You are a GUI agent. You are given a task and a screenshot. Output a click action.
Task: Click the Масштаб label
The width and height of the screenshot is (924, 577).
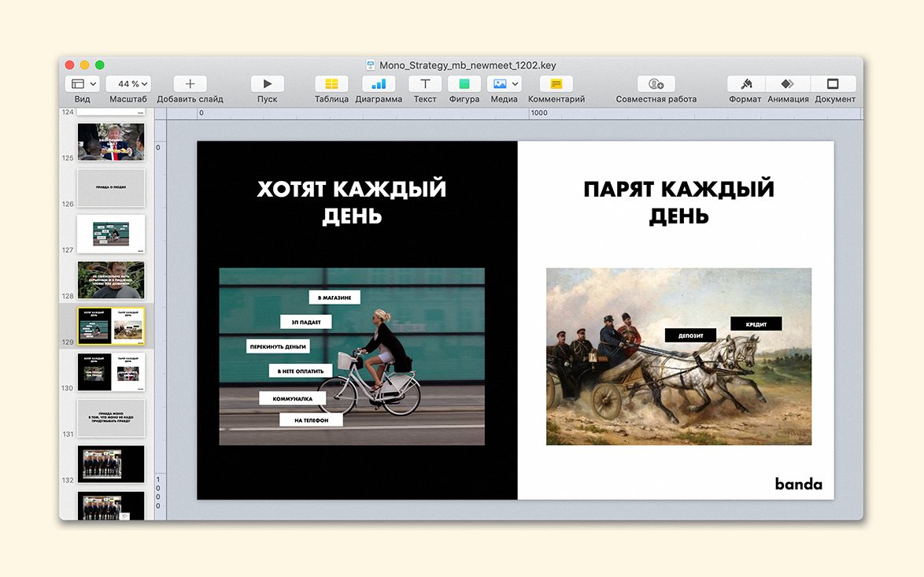click(128, 99)
